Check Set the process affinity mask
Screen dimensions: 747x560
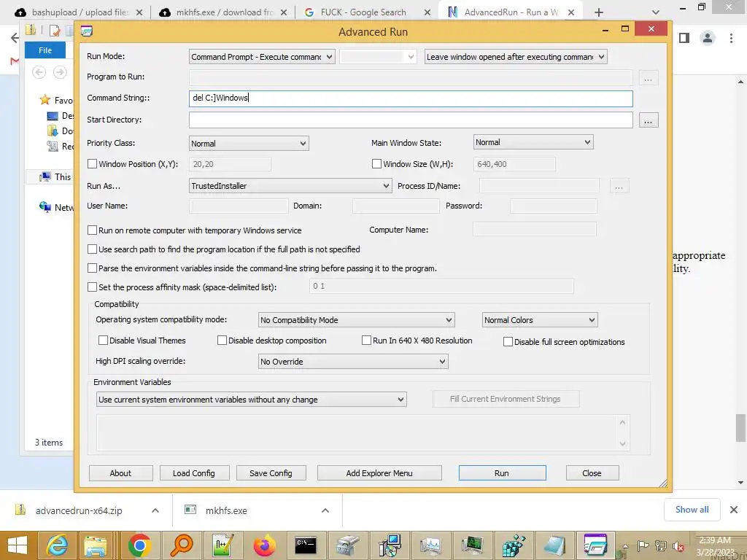click(x=93, y=287)
